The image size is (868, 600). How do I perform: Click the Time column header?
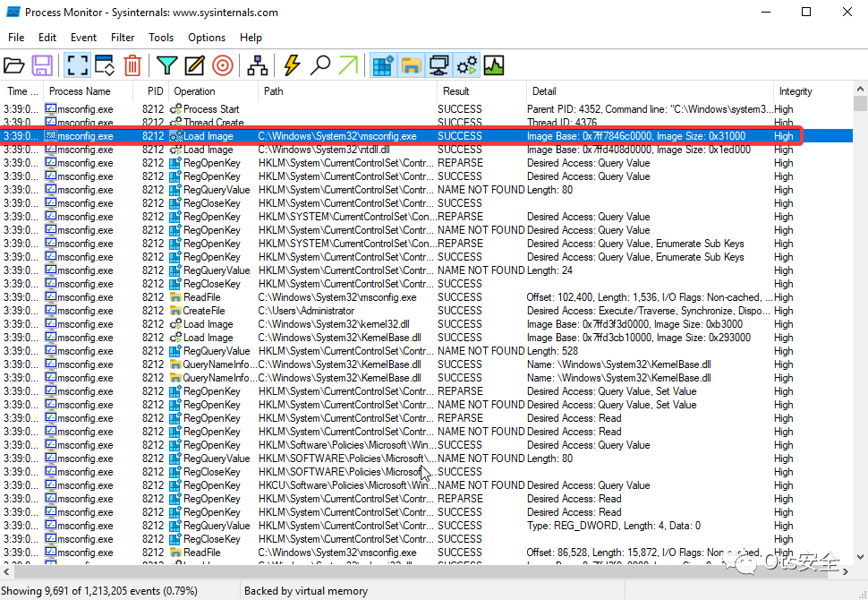(x=21, y=91)
